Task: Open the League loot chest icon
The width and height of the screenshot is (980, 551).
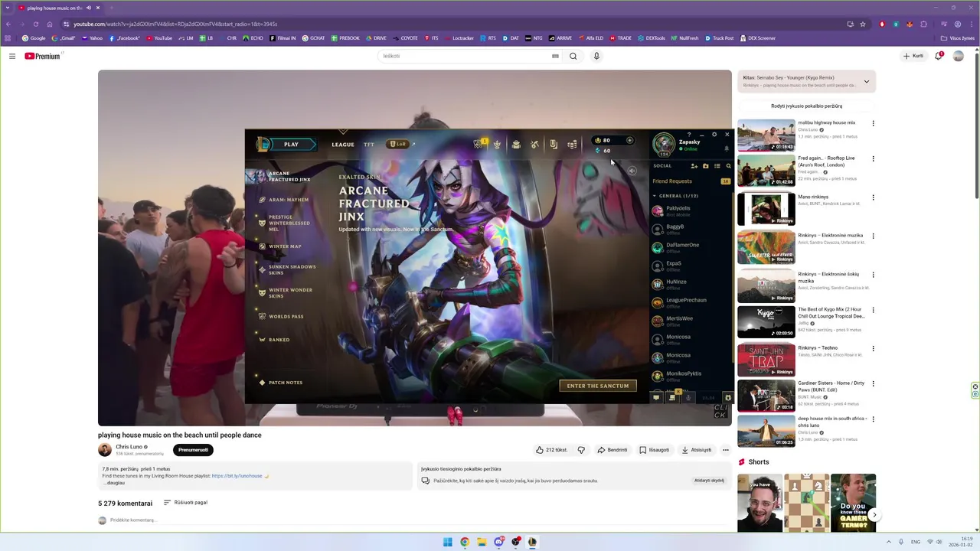Action: pyautogui.click(x=516, y=144)
